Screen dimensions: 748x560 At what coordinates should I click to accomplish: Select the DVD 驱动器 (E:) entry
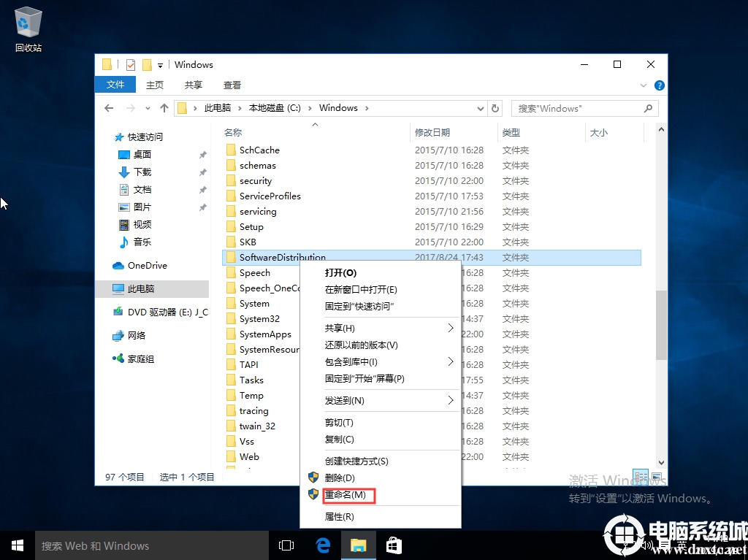click(167, 312)
